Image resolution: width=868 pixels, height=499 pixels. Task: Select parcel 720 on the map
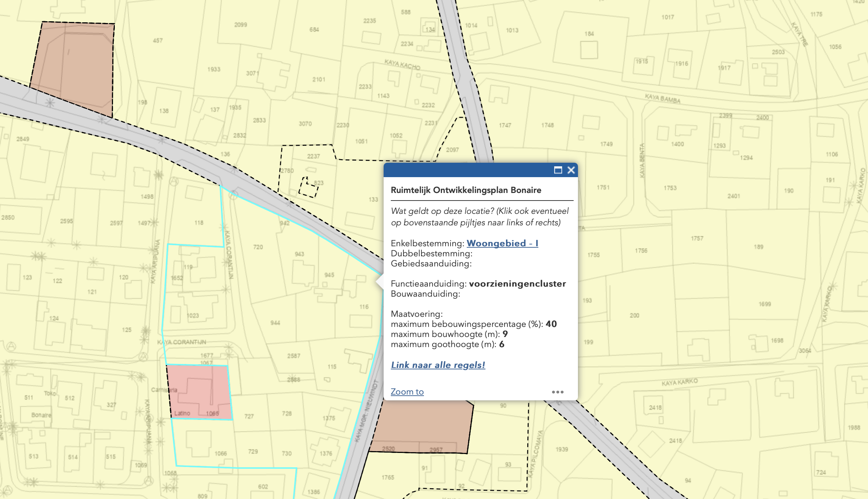tap(258, 247)
